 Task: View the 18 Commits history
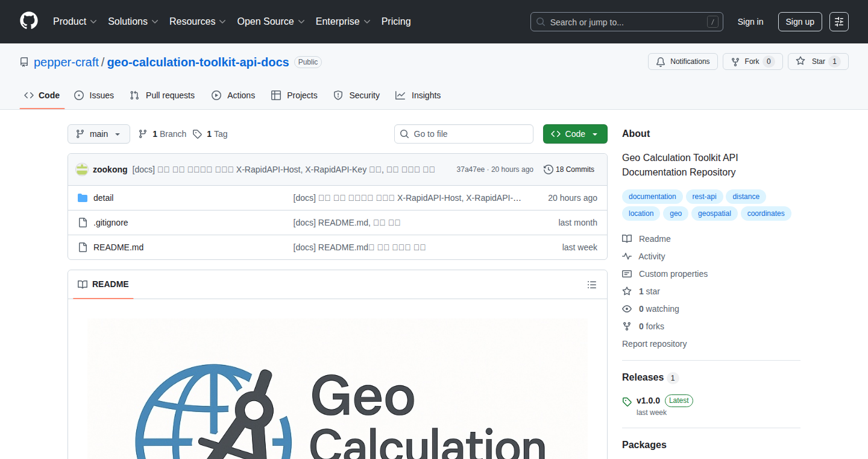[569, 169]
